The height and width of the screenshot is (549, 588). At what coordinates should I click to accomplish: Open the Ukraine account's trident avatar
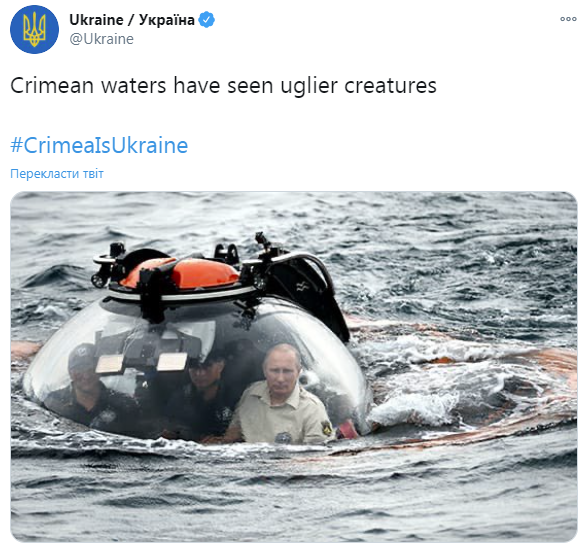[34, 30]
